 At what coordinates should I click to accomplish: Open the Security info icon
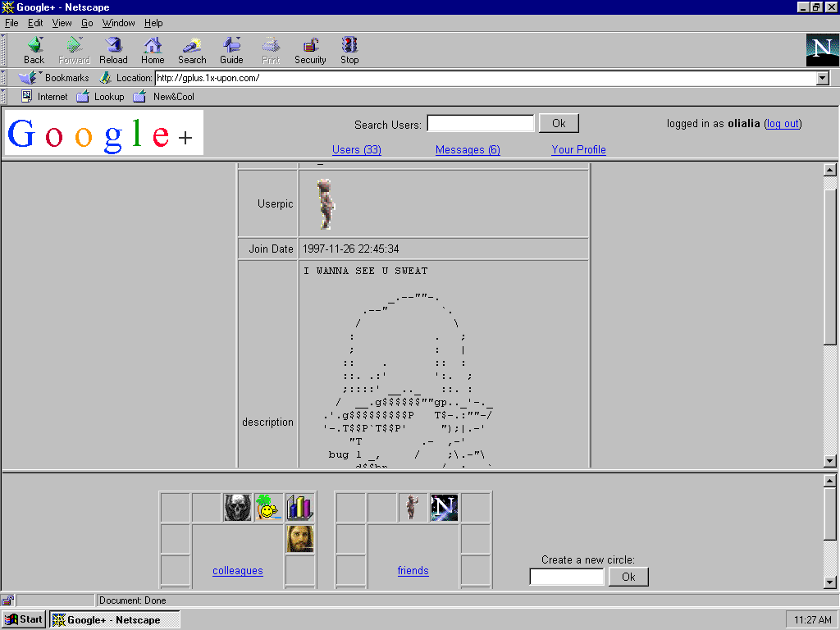pos(310,50)
